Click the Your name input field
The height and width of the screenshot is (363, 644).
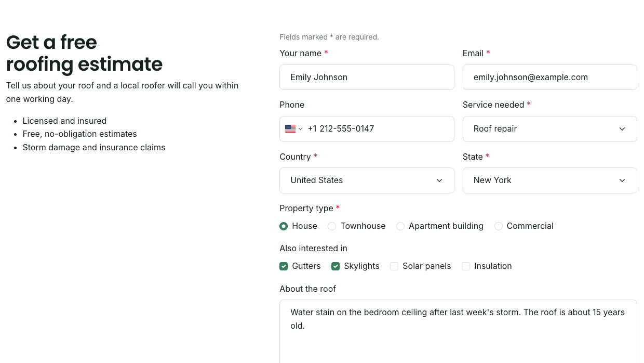point(367,77)
